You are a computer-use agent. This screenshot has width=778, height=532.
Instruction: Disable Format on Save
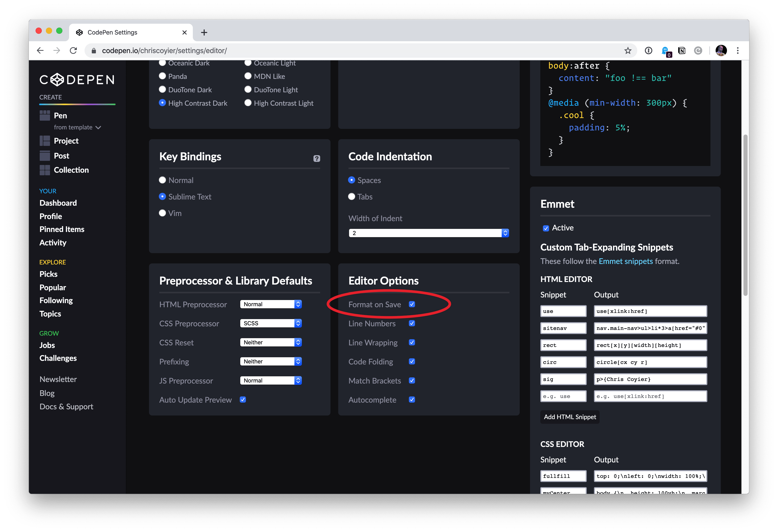(412, 304)
